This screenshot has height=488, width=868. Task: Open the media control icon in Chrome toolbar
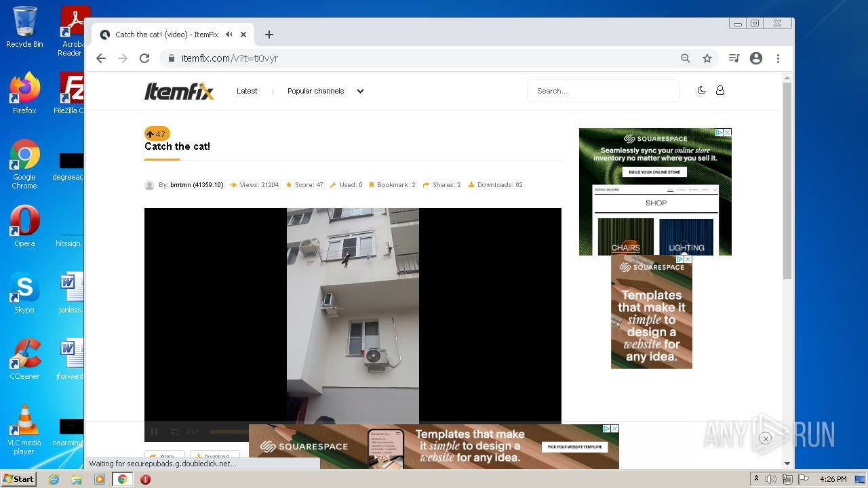coord(734,58)
